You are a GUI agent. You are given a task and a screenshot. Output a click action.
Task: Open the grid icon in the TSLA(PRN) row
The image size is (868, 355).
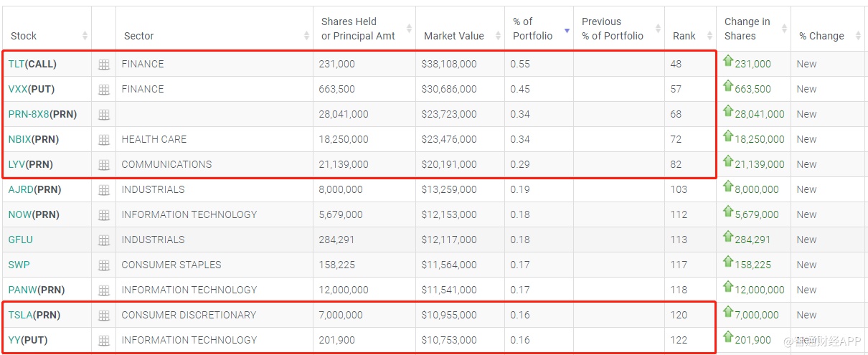104,316
